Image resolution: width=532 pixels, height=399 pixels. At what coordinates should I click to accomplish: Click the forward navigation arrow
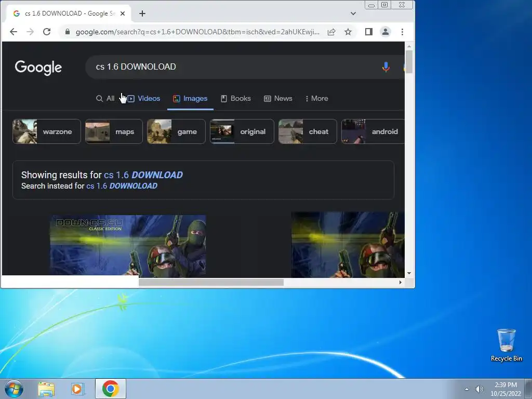click(30, 32)
